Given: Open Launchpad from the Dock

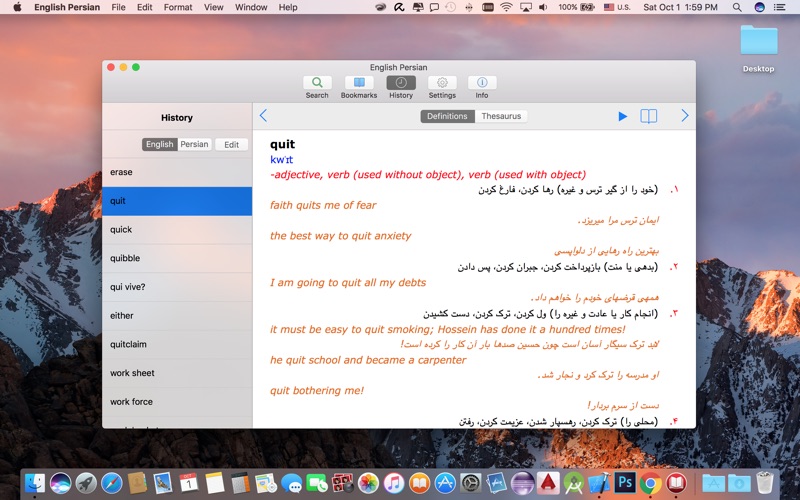Looking at the screenshot, I should click(86, 483).
